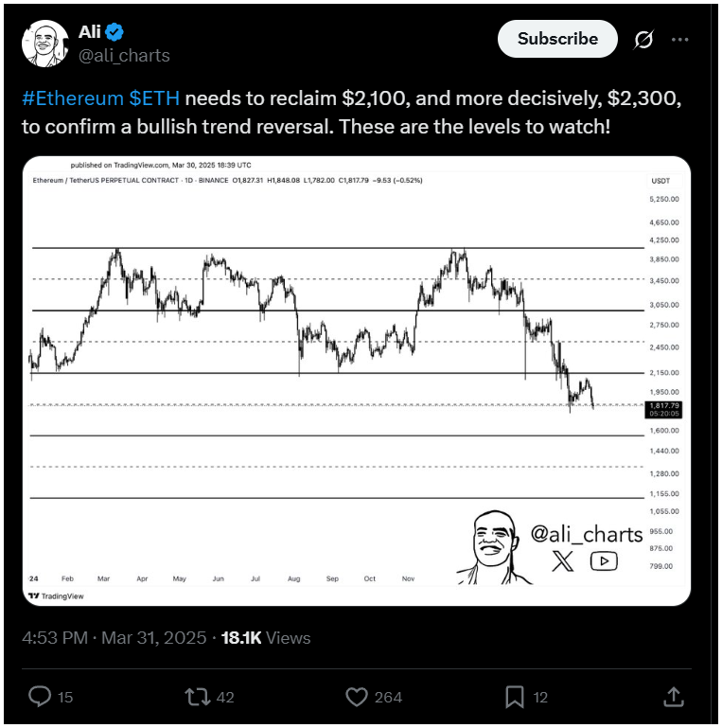Click the 264 likes count
The width and height of the screenshot is (722, 728).
(x=388, y=698)
